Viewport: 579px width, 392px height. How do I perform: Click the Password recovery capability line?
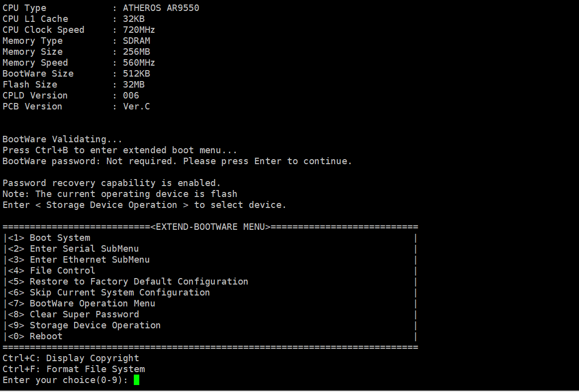111,183
